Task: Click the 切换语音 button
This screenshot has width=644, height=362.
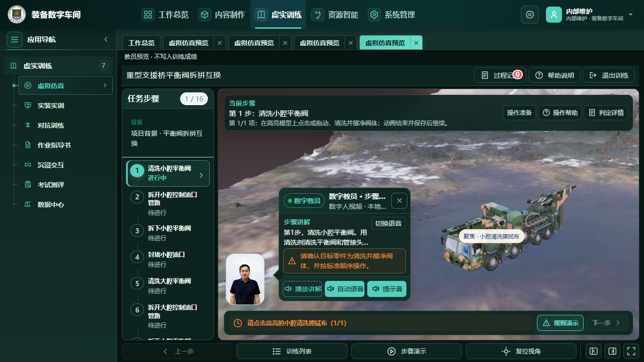Action: (x=388, y=223)
